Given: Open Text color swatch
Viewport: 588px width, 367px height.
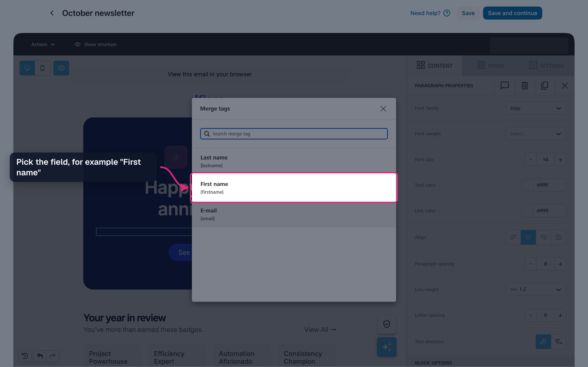Looking at the screenshot, I should [528, 185].
